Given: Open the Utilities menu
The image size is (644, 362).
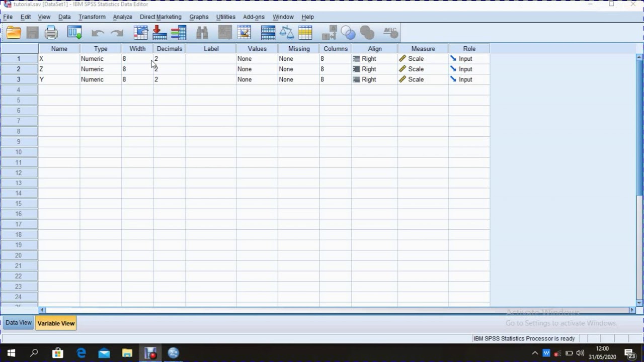Looking at the screenshot, I should click(x=225, y=17).
